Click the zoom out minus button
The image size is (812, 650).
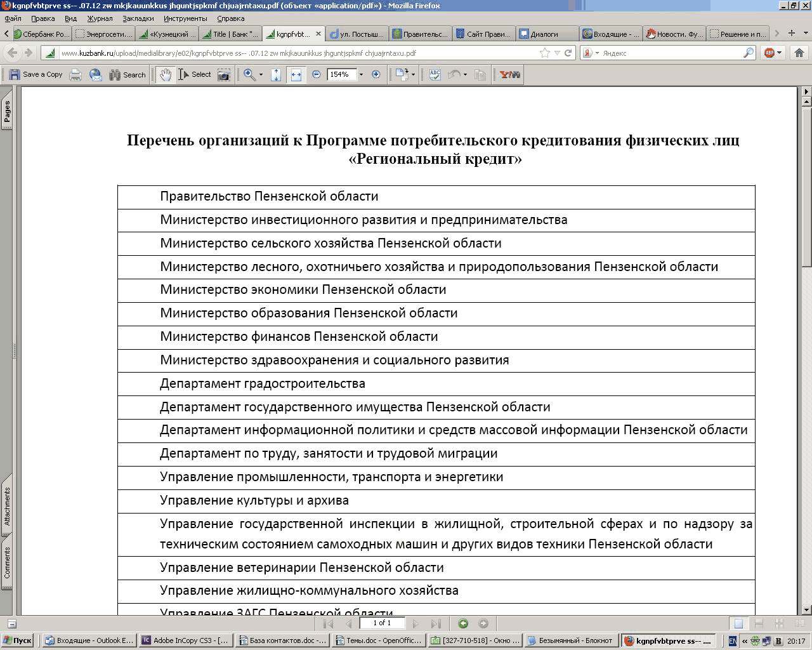click(317, 74)
